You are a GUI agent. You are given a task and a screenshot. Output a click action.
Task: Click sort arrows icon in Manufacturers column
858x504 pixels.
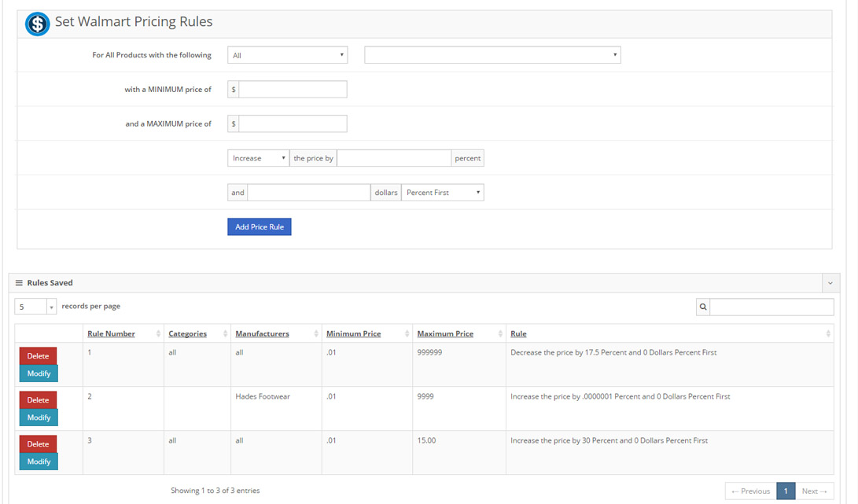[315, 334]
